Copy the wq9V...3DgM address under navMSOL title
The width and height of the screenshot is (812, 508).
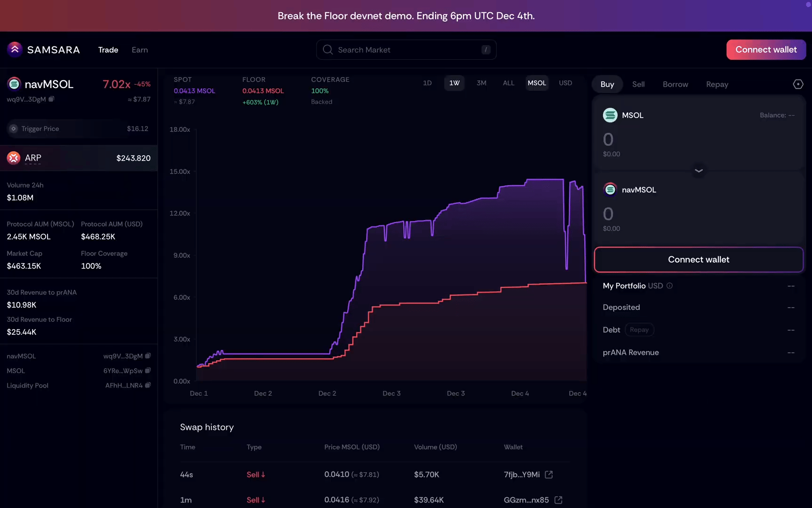(52, 99)
